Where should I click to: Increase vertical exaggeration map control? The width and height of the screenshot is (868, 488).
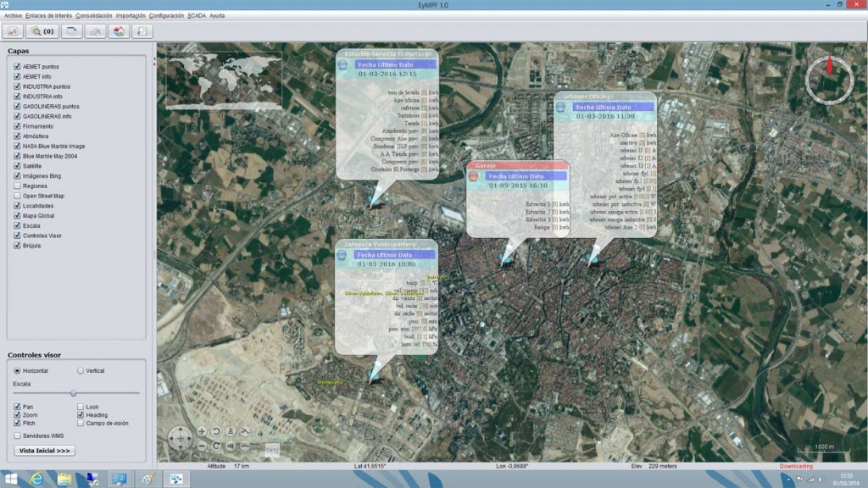point(245,431)
